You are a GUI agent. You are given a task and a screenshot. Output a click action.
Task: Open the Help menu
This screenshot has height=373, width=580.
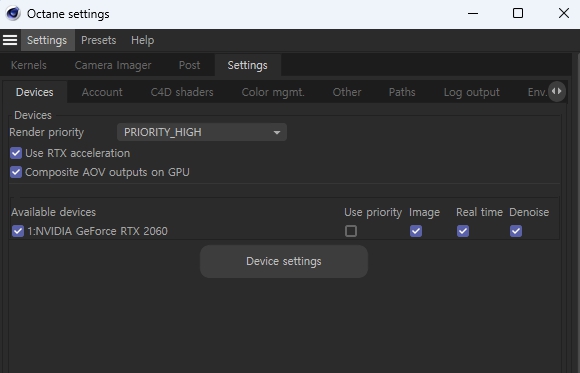click(x=142, y=40)
